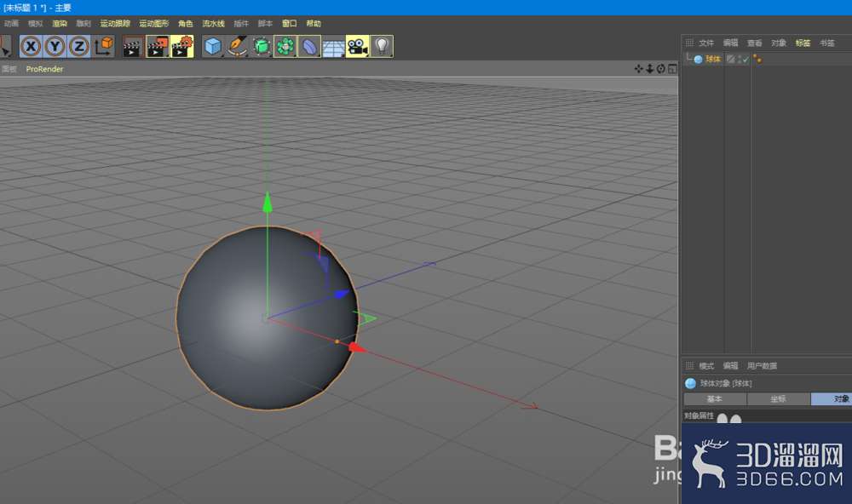The height and width of the screenshot is (504, 852).
Task: Open the 运动图形 menu
Action: pos(154,23)
